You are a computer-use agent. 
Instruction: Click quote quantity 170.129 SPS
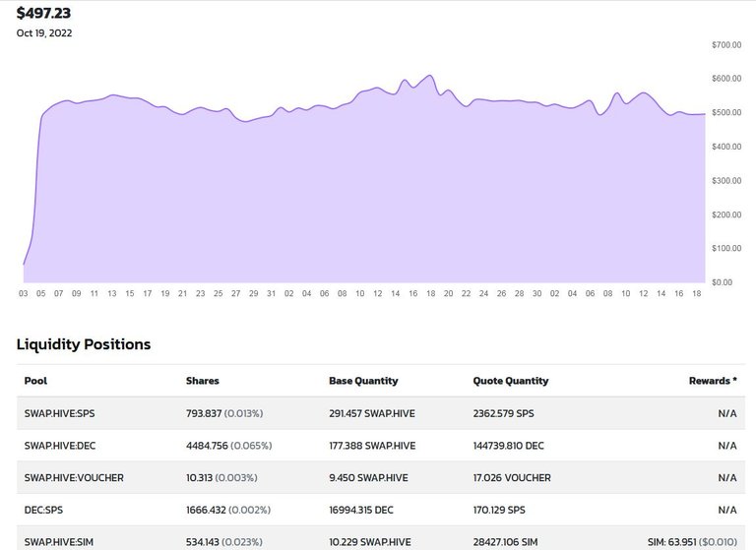(x=499, y=510)
